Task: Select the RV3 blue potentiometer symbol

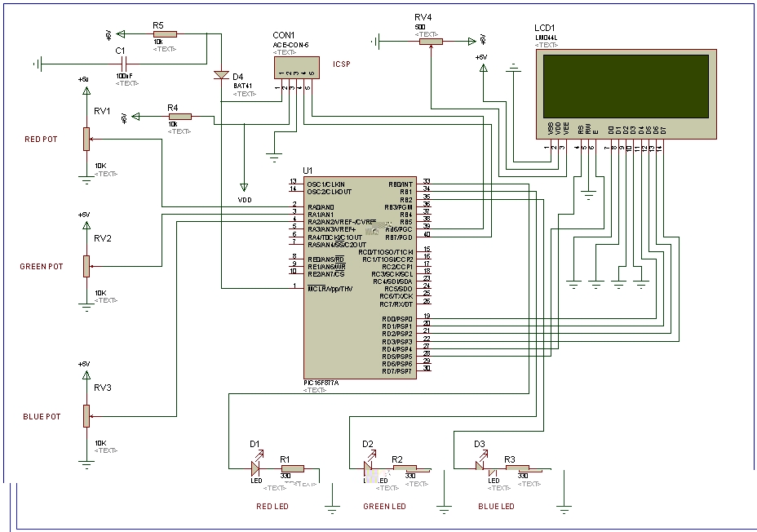Action: 86,416
